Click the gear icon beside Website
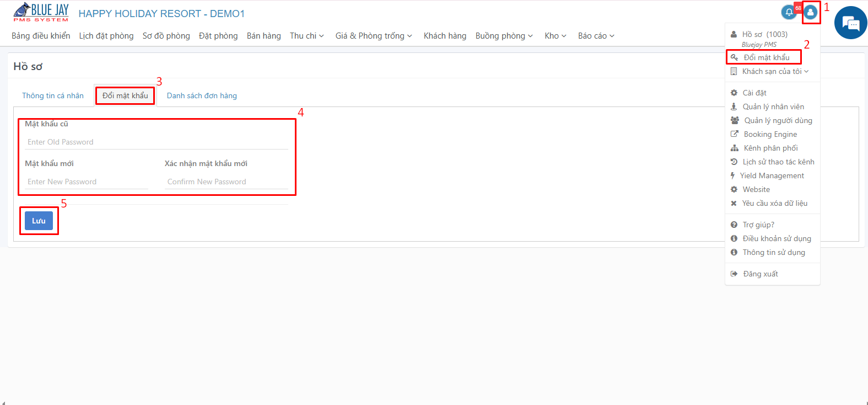868x405 pixels. click(734, 189)
